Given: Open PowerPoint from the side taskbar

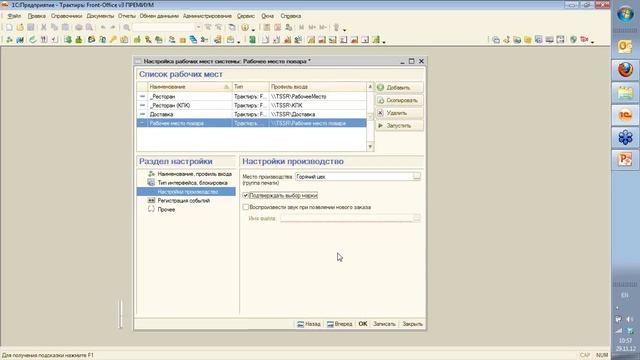Looking at the screenshot, I should point(625,159).
